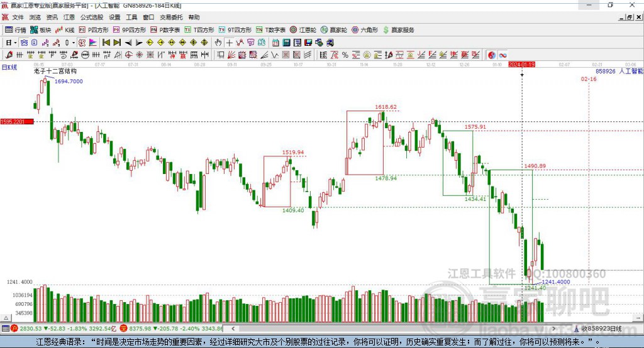Open the 工具 menu
Image resolution: width=644 pixels, height=348 pixels.
point(131,17)
